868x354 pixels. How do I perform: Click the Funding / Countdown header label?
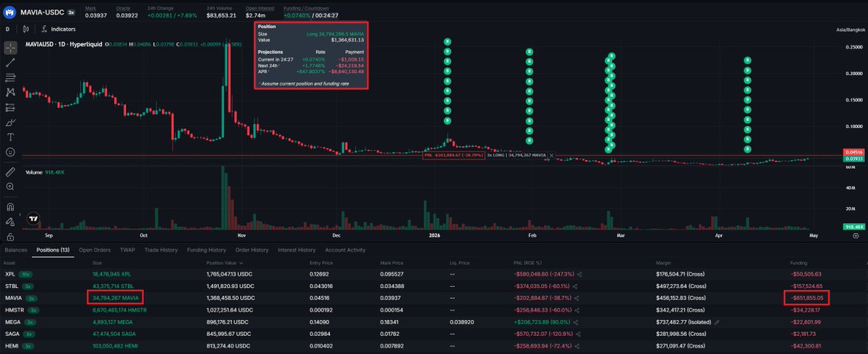click(305, 8)
